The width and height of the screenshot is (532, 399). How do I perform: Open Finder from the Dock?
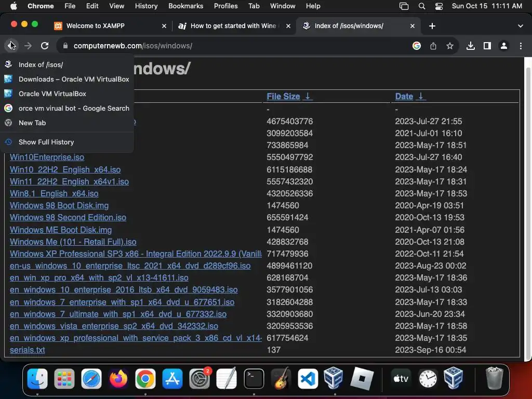pos(37,378)
